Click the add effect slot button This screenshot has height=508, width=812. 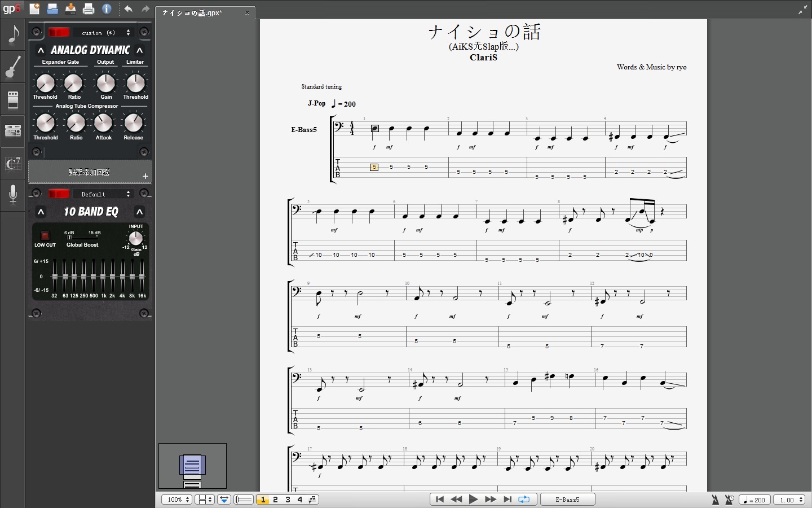(90, 172)
